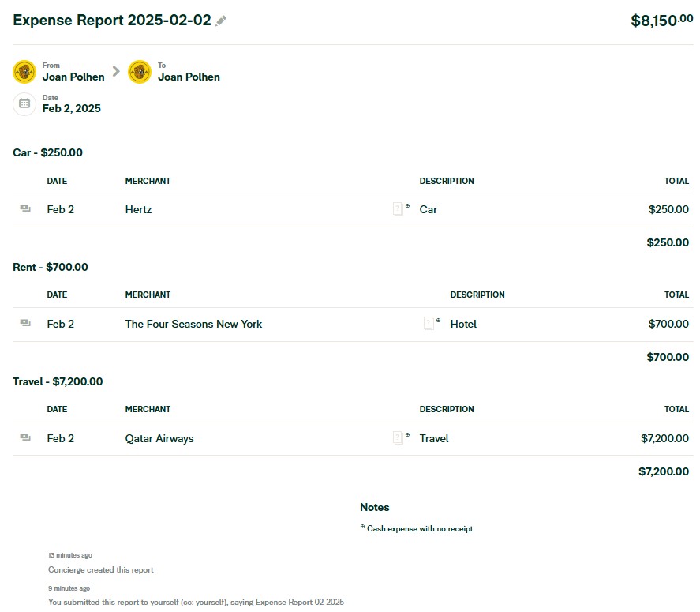Click the receipt icon beside Hotel description

tap(429, 323)
